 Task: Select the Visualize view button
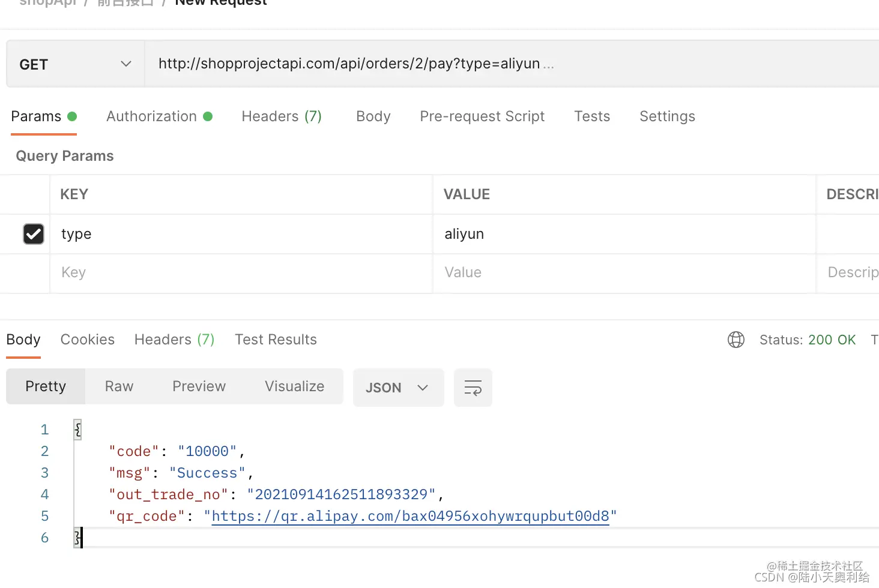tap(294, 386)
